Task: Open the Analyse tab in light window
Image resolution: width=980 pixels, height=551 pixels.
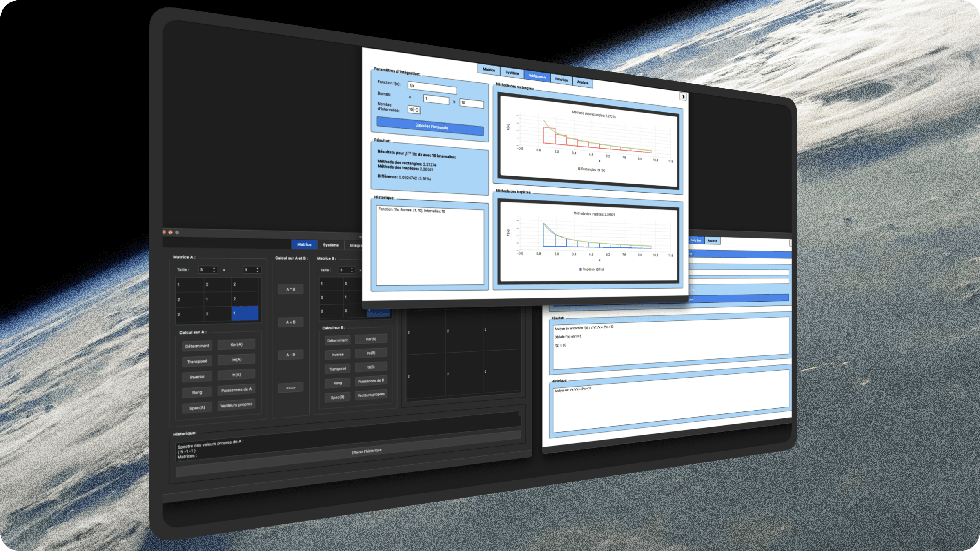Action: tap(582, 82)
